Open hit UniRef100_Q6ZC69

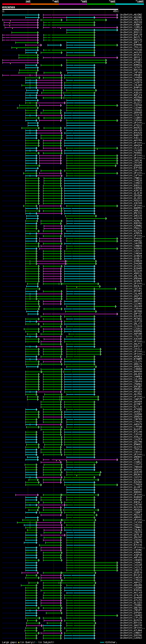click(131, 22)
